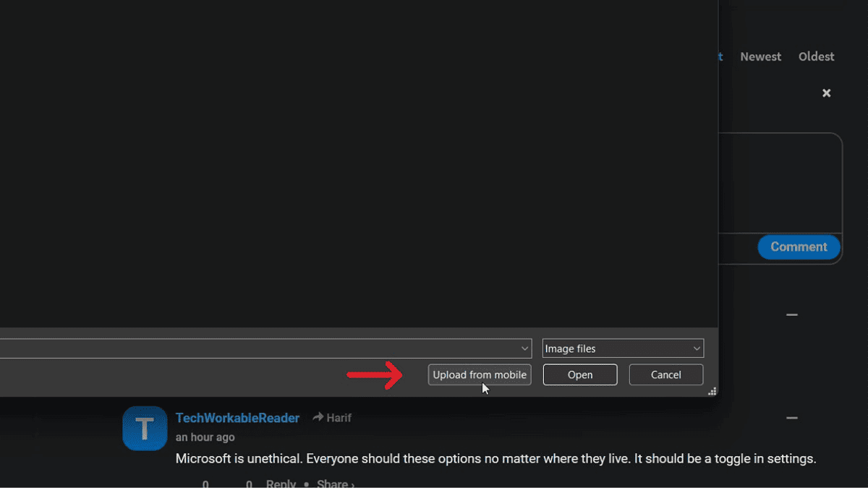Downvote TechWorkableReader's comment
This screenshot has width=868, height=488.
pos(248,483)
